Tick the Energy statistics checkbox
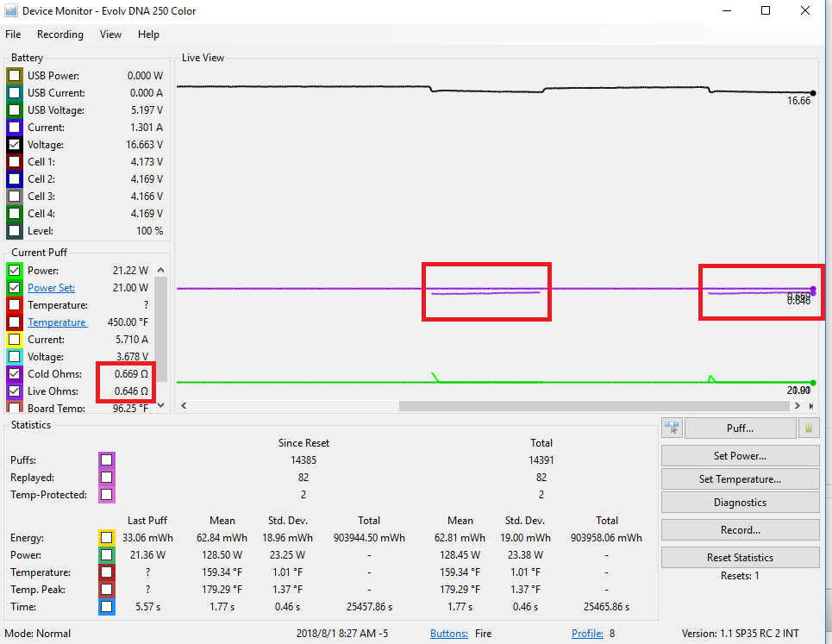Screen dimensions: 832x644 pyautogui.click(x=106, y=538)
